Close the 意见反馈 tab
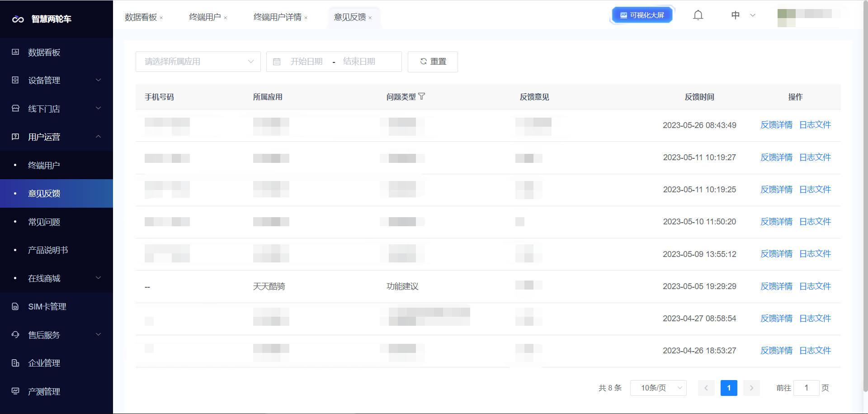868x414 pixels. [x=370, y=18]
